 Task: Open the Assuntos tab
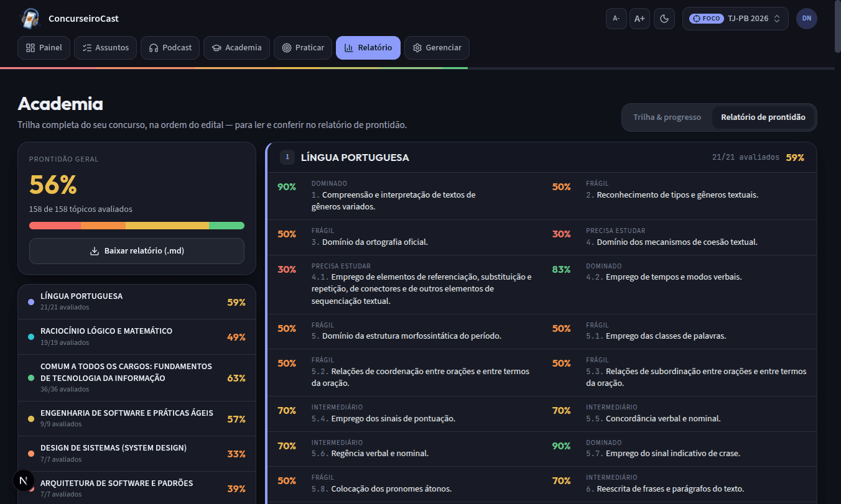(x=105, y=48)
